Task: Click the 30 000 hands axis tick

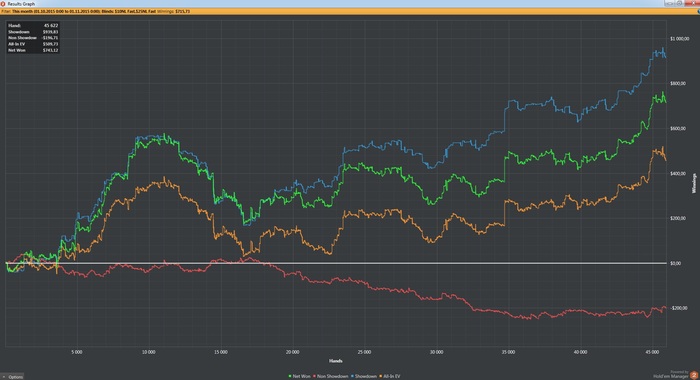Action: 437,352
